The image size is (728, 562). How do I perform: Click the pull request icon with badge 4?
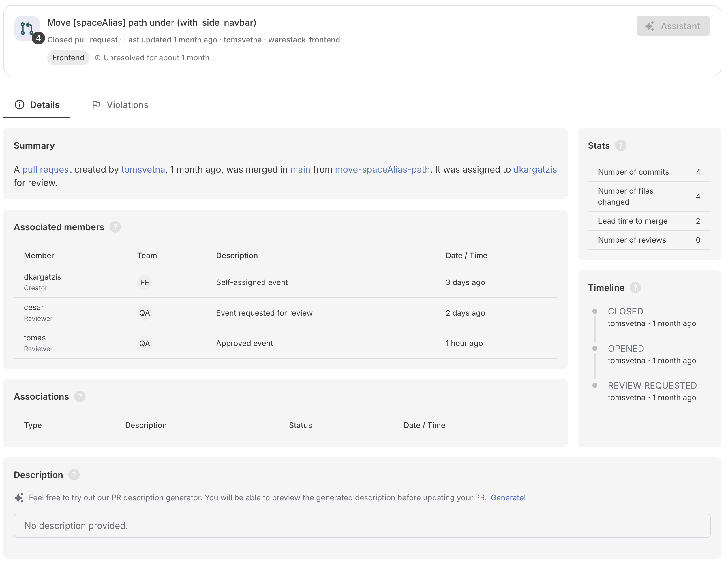click(27, 29)
